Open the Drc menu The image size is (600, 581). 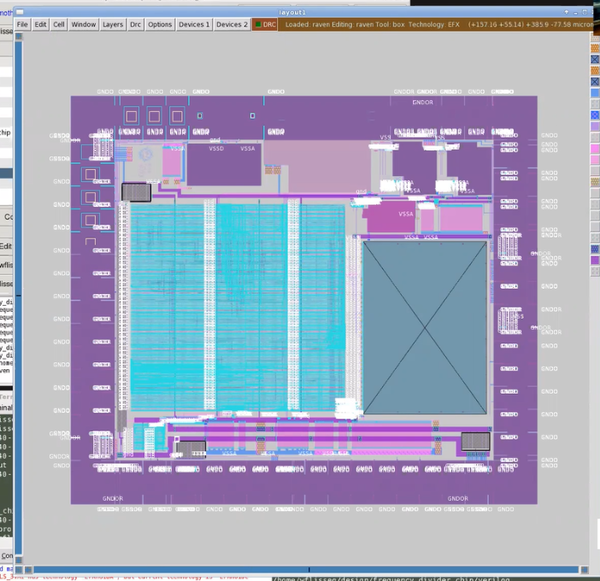point(135,24)
